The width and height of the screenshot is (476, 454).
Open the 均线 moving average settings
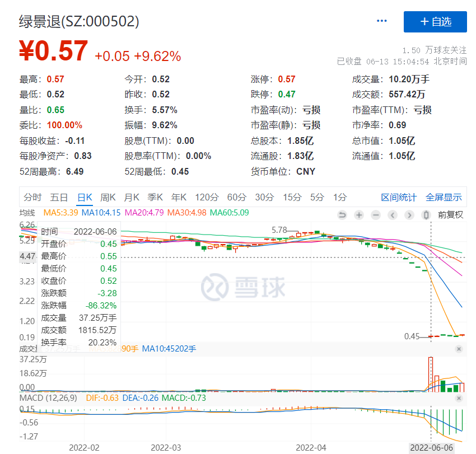coord(27,213)
